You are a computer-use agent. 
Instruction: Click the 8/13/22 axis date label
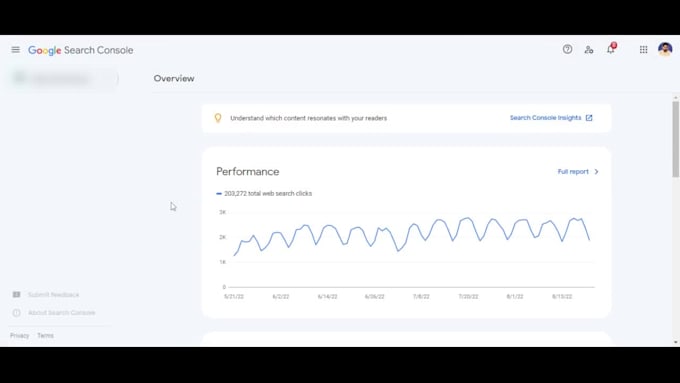[562, 297]
